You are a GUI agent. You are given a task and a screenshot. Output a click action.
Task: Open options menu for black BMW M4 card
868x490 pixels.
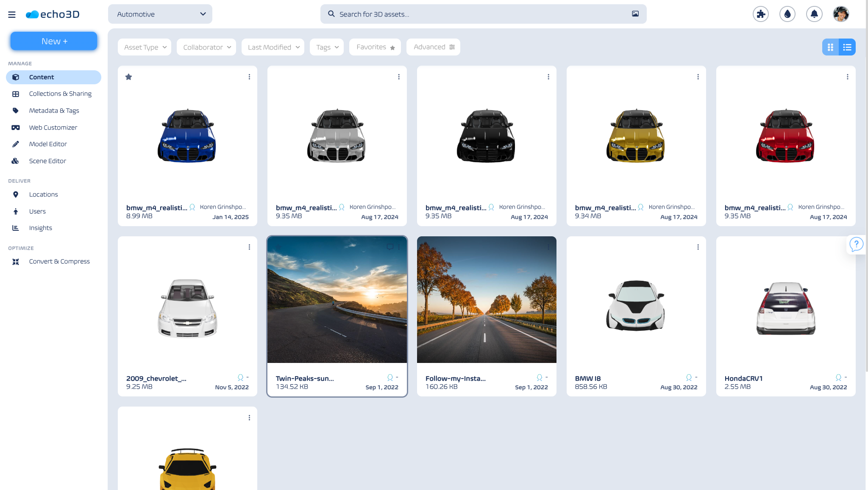click(548, 77)
